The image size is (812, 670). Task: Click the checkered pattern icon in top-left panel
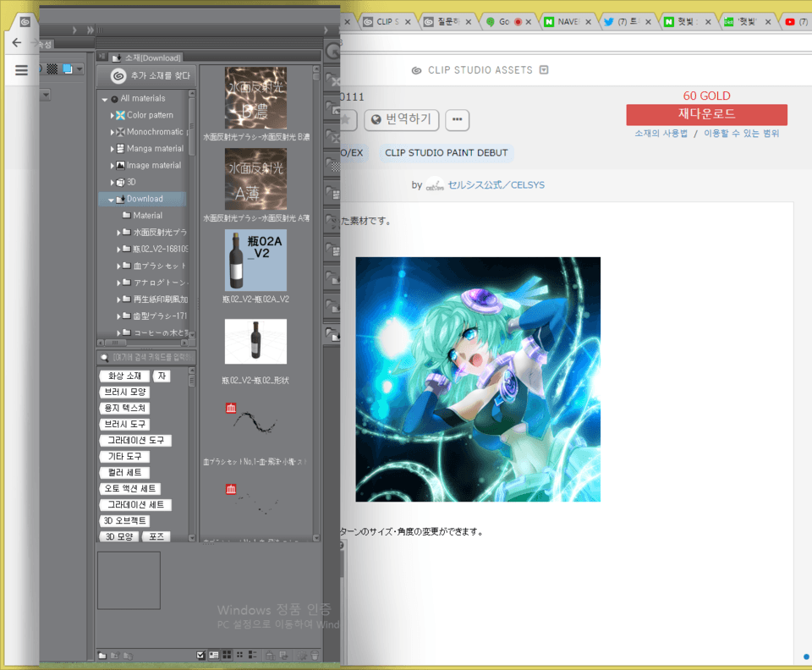point(52,69)
